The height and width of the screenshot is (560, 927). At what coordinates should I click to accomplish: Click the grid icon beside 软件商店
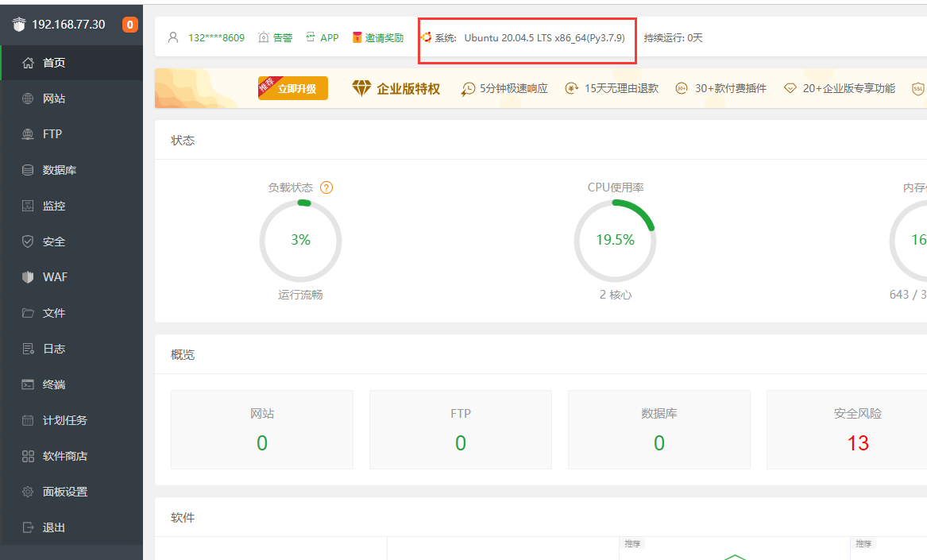(x=28, y=456)
